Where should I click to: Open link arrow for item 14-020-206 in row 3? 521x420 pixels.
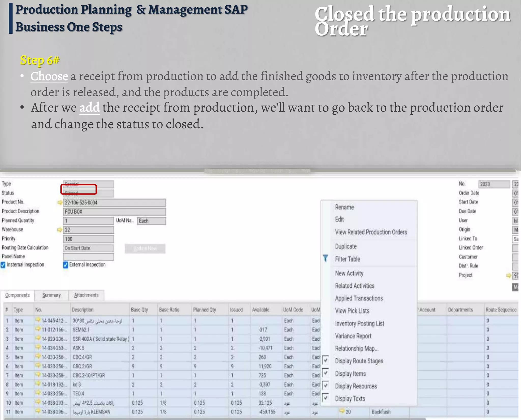(38, 339)
